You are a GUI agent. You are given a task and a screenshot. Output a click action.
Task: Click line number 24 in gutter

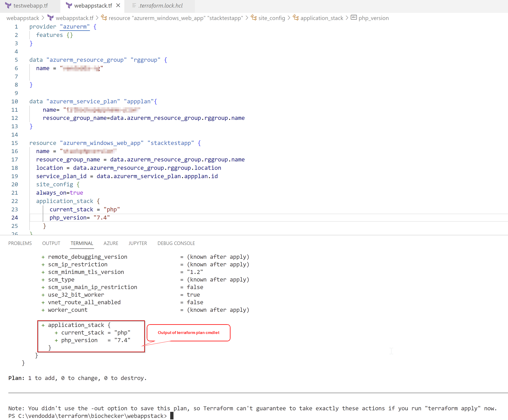tap(15, 218)
